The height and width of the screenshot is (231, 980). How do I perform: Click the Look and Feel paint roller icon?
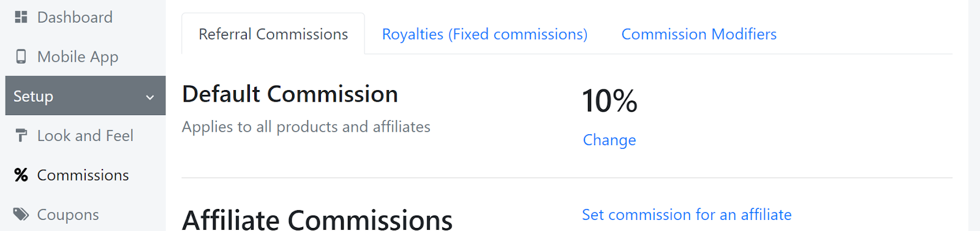point(21,135)
